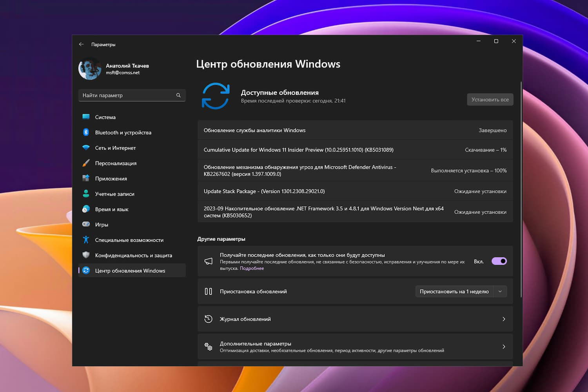Click the Defender Antivirus KB2267602 update text
The image size is (588, 392).
coord(300,171)
